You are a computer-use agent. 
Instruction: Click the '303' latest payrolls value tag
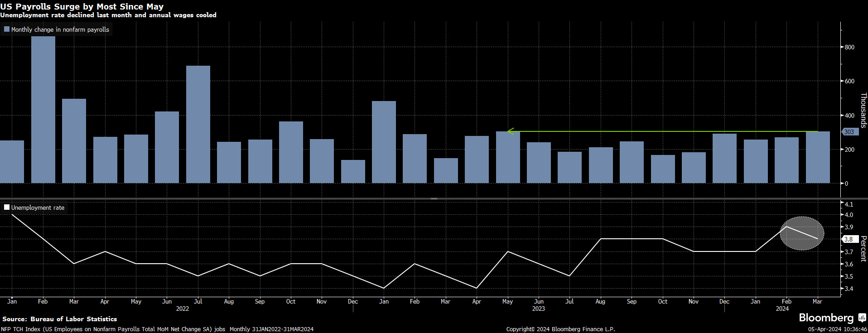[849, 132]
